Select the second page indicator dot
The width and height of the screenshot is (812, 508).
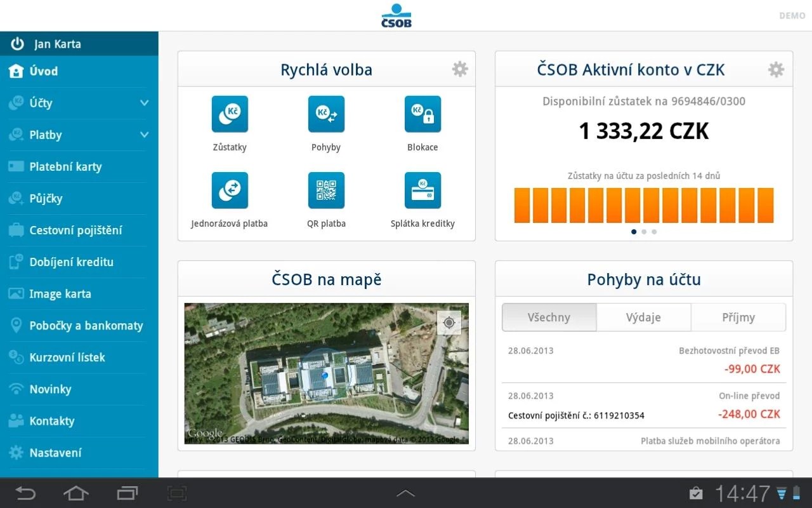click(644, 232)
